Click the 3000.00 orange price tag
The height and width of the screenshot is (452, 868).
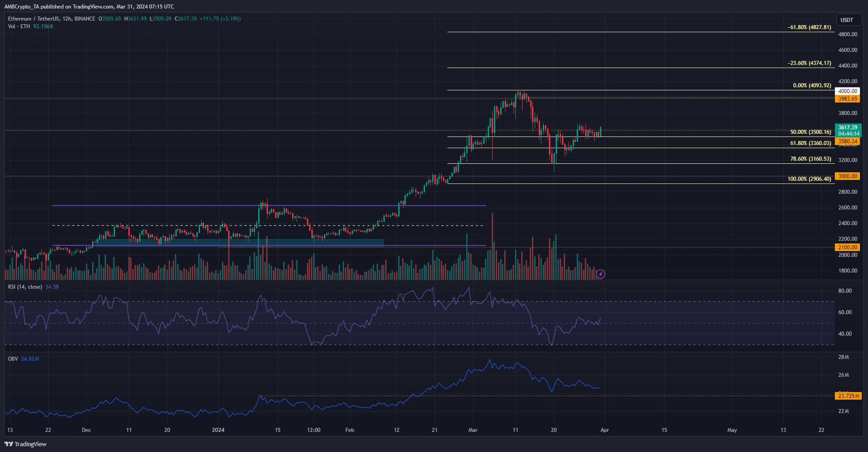(847, 176)
